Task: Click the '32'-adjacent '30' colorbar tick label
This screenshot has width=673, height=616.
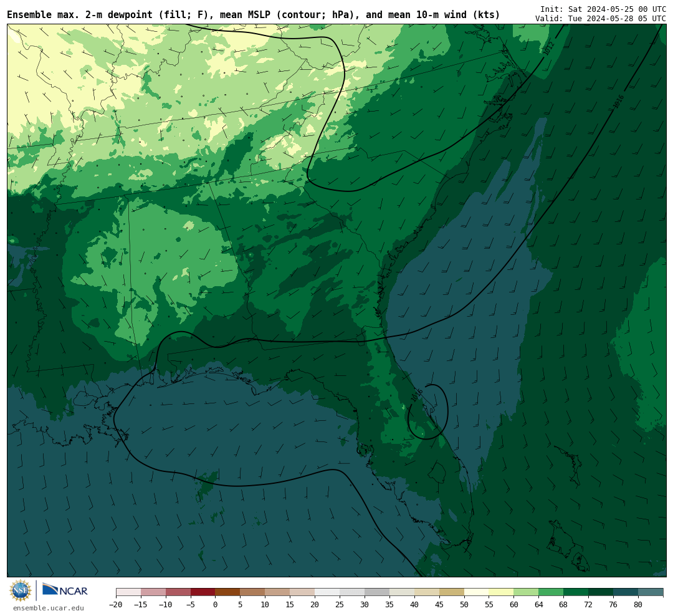Action: pyautogui.click(x=365, y=605)
